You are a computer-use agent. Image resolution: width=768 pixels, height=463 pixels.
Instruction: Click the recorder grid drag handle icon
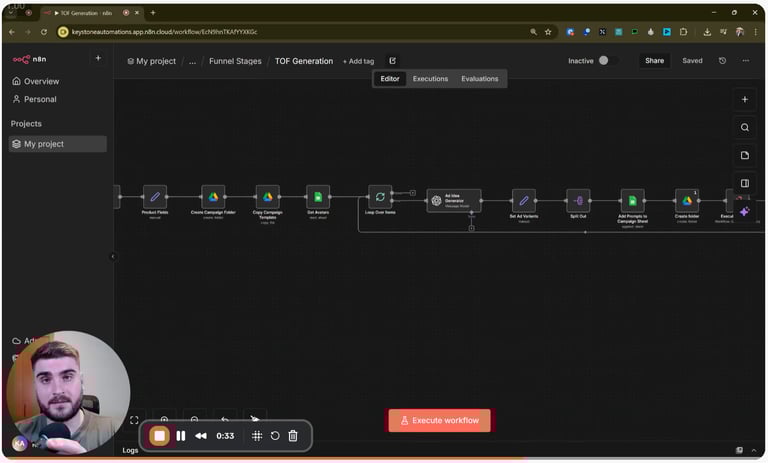[x=257, y=436]
